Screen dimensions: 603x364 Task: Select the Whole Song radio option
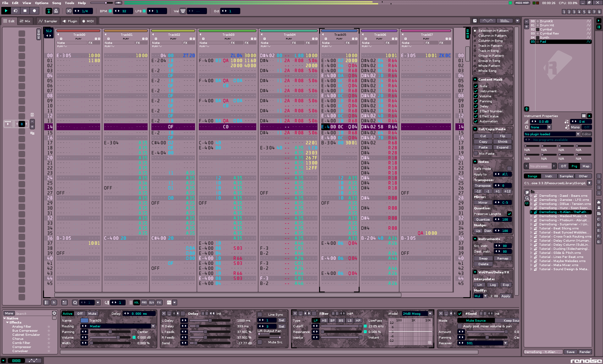coord(475,71)
